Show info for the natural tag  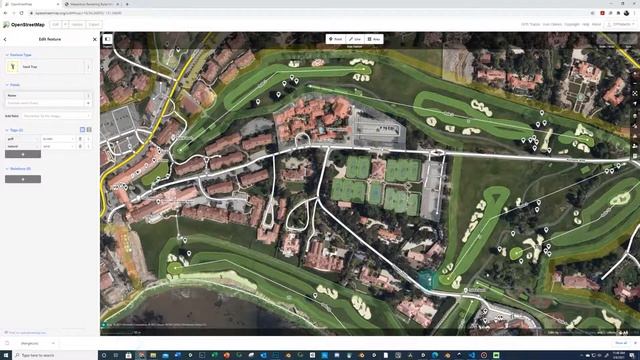click(x=88, y=146)
